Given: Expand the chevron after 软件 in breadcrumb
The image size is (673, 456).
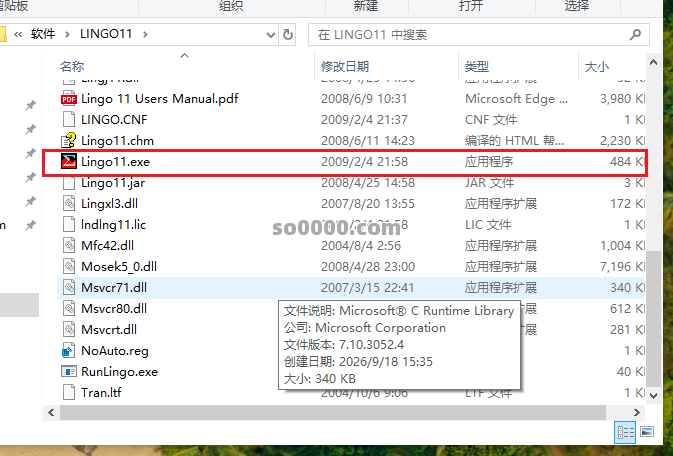Looking at the screenshot, I should pyautogui.click(x=67, y=34).
